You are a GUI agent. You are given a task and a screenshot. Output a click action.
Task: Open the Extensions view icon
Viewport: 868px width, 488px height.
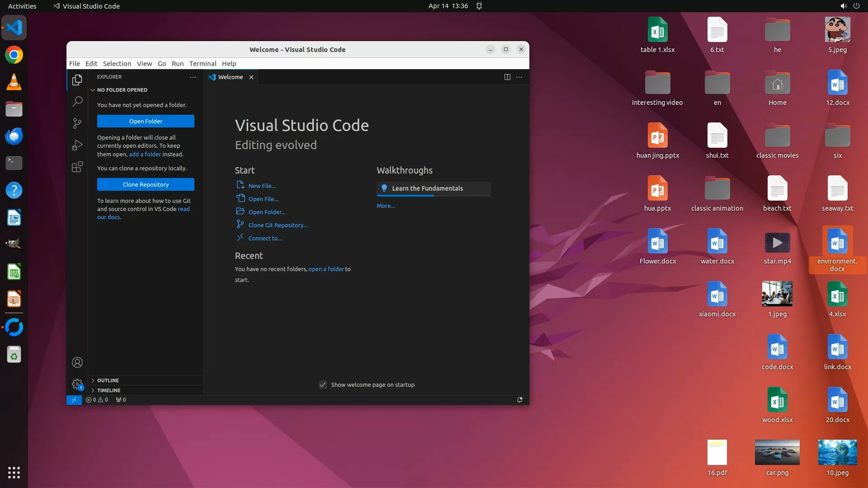click(x=77, y=167)
